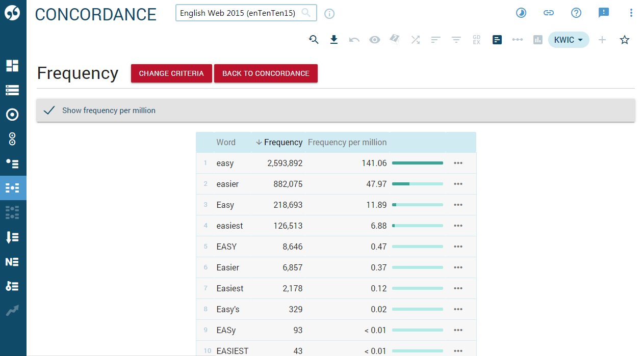The width and height of the screenshot is (644, 356).
Task: Select the Word Sketch icon in the sidebar
Action: click(13, 115)
